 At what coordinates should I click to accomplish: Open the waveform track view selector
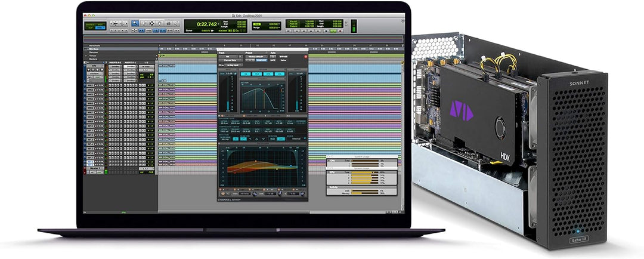click(x=95, y=73)
